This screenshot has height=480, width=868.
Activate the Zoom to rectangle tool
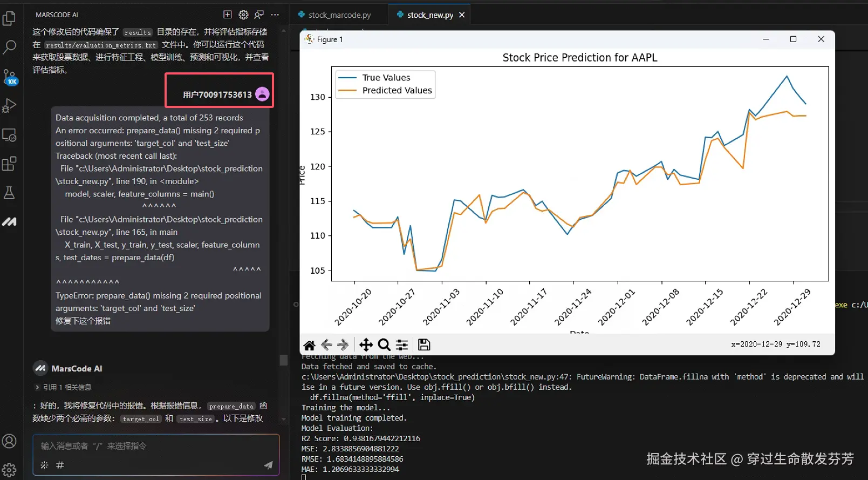click(384, 344)
